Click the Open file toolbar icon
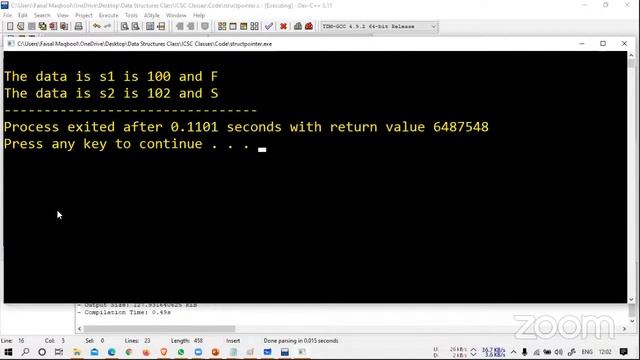 [21, 26]
